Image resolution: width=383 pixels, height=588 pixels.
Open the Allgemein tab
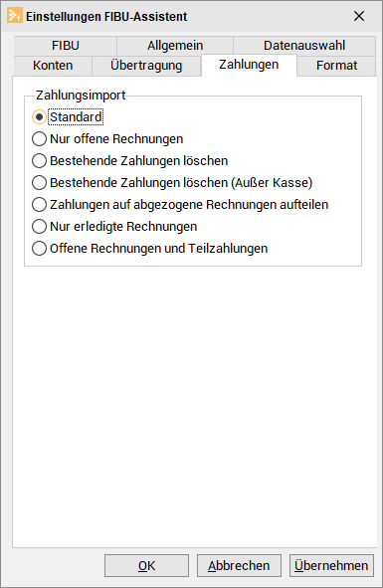[175, 46]
